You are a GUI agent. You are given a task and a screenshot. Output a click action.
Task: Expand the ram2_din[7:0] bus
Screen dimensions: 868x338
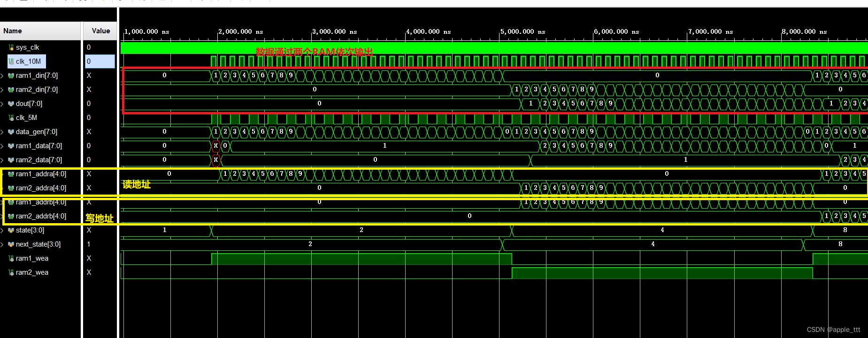point(2,90)
